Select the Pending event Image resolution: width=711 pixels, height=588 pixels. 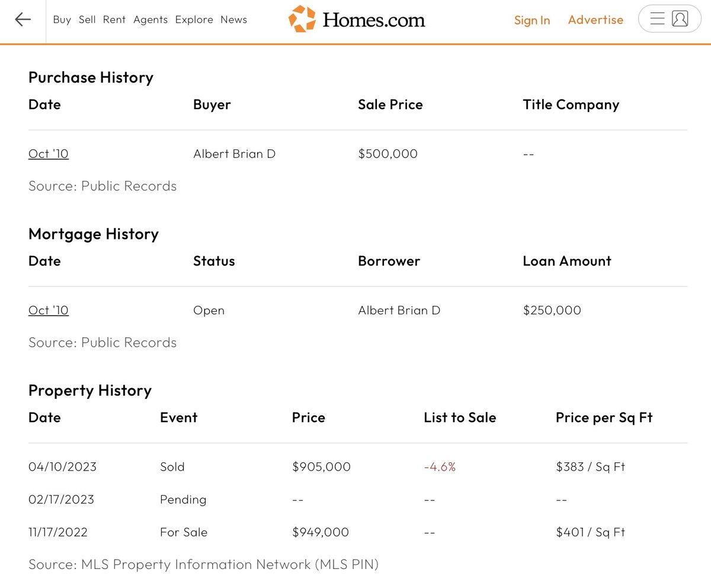(183, 500)
